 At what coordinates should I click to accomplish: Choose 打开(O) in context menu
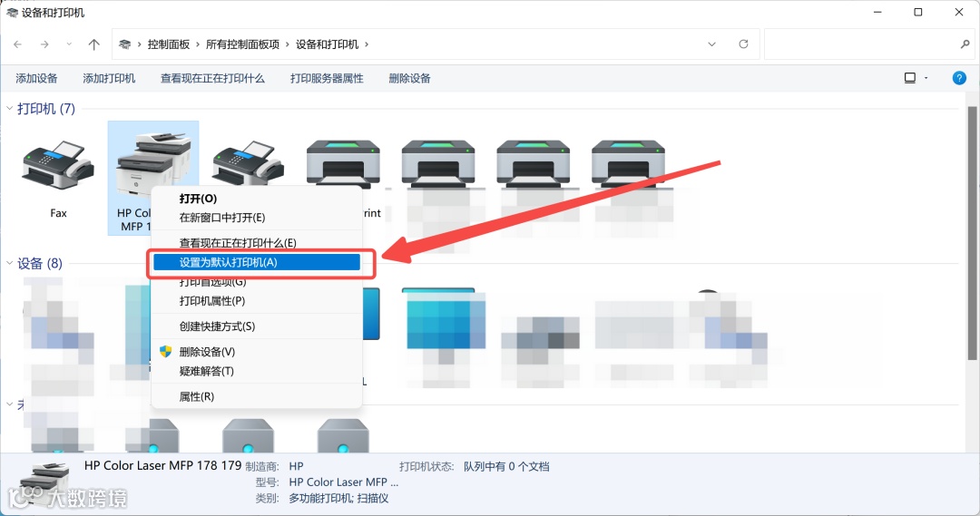256,199
